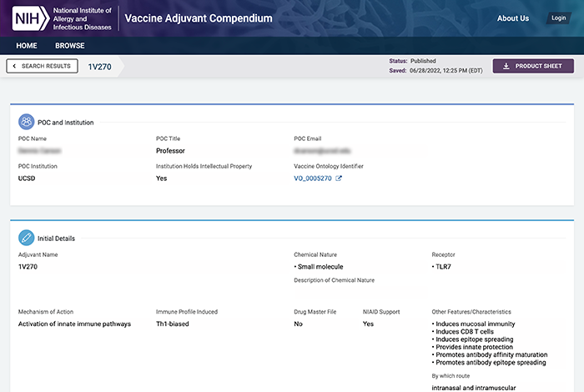
Task: Click the Description of Chemical Nature field
Action: (360, 292)
